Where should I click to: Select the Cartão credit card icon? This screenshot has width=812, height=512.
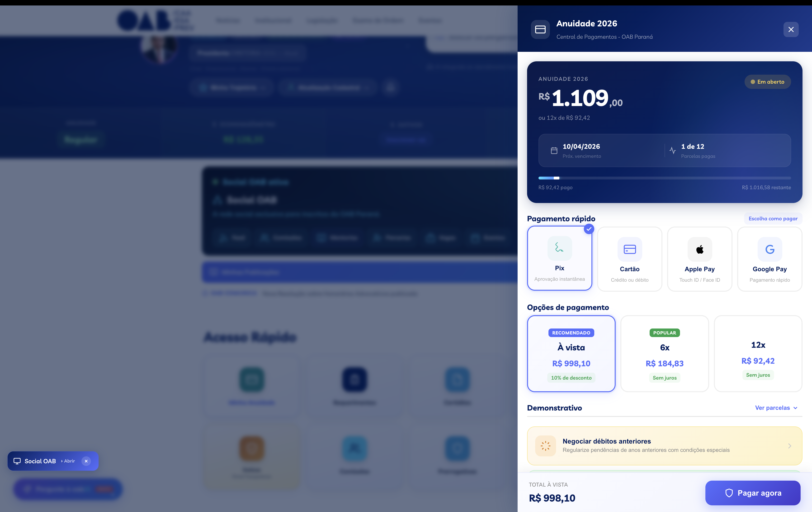pos(629,249)
